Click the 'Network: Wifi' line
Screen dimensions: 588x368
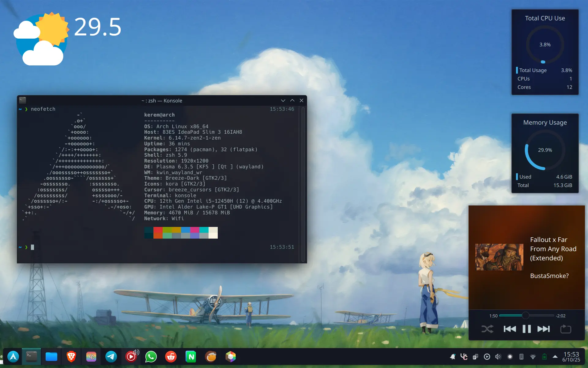click(164, 219)
